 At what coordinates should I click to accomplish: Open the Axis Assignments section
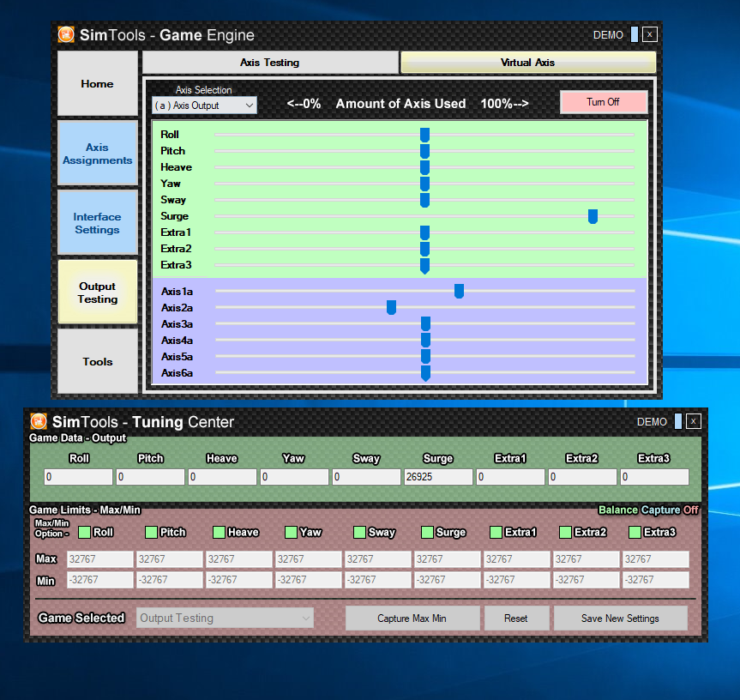tap(98, 154)
